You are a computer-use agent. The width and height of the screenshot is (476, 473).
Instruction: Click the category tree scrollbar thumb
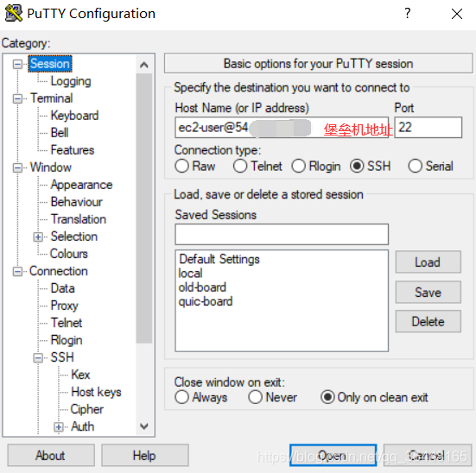(x=144, y=208)
